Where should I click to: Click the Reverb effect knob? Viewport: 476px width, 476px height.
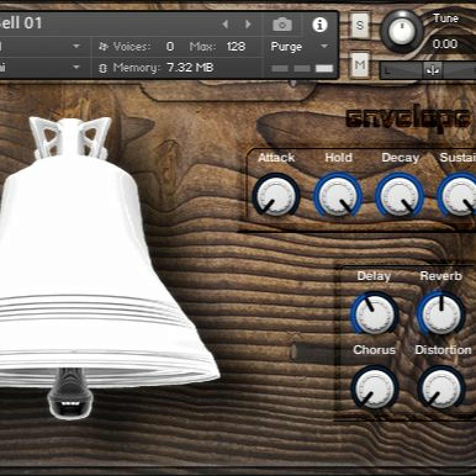441,314
